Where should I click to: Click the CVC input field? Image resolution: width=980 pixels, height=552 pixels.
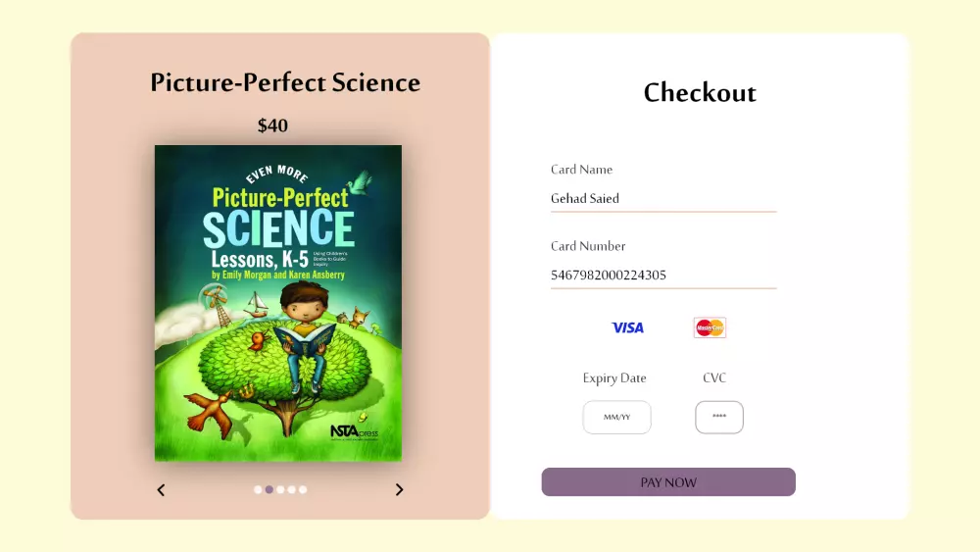pos(719,417)
